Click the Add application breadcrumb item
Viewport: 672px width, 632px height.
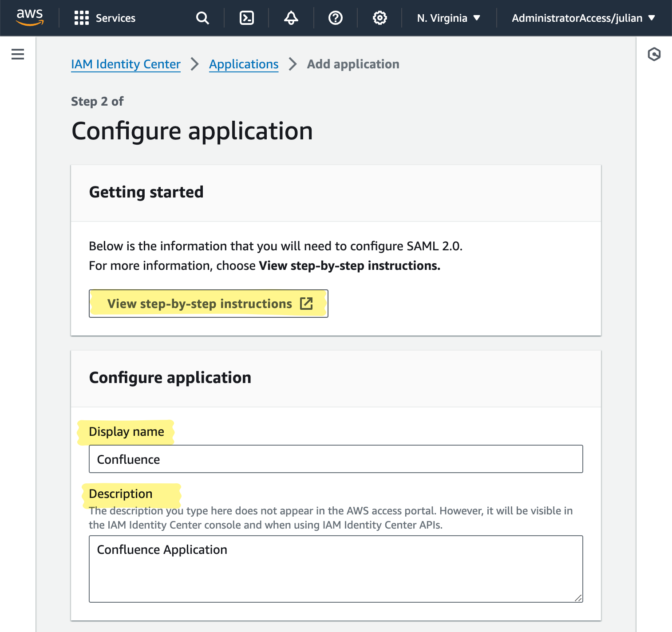coord(353,64)
